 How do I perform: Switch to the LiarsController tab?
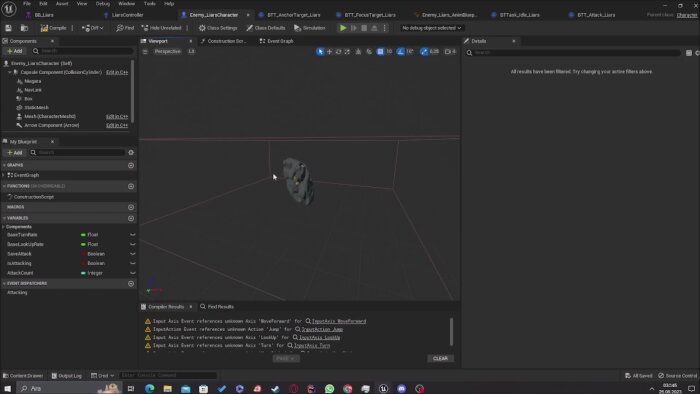[x=127, y=15]
